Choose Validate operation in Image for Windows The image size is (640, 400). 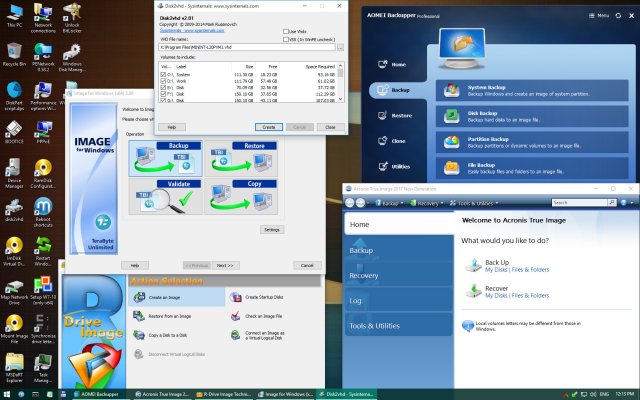165,197
